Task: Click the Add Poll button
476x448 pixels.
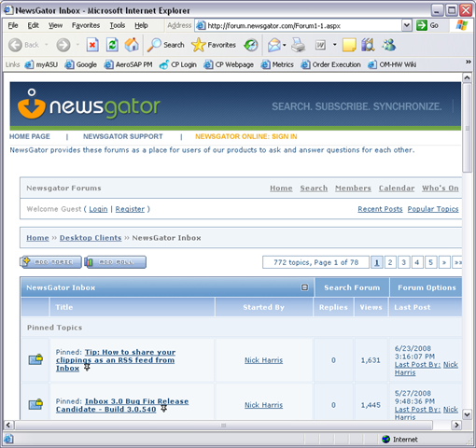Action: pos(115,262)
